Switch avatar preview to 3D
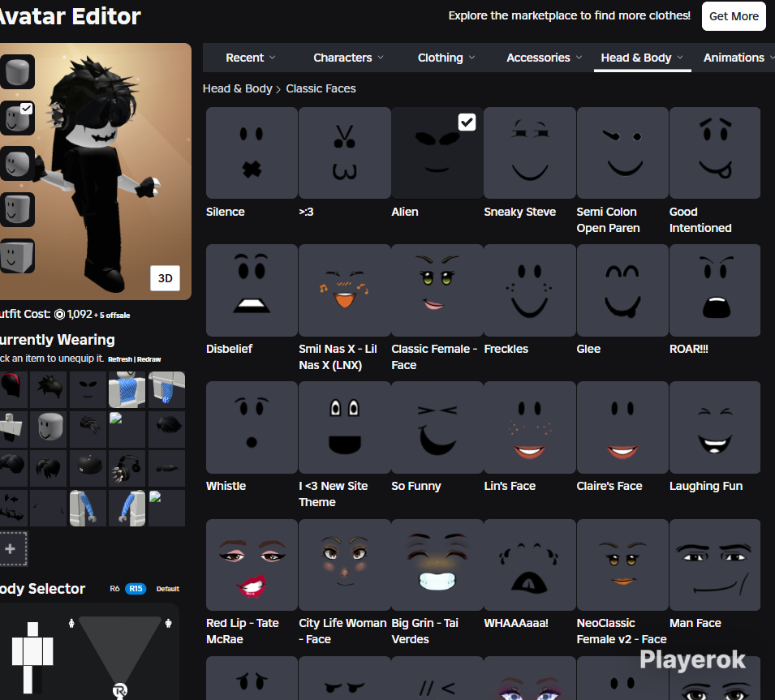This screenshot has width=775, height=700. (165, 278)
